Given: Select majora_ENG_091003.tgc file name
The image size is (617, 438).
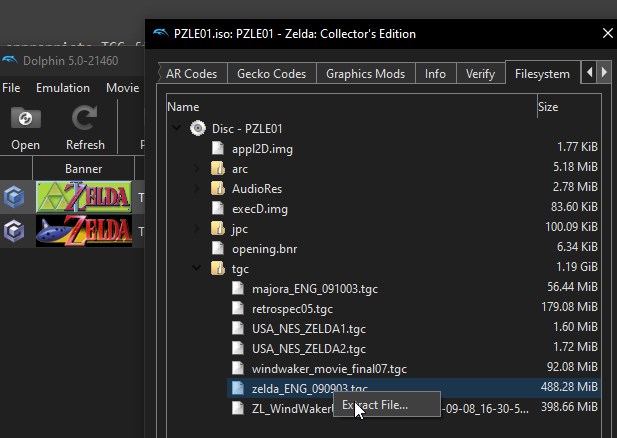Looking at the screenshot, I should coord(315,289).
